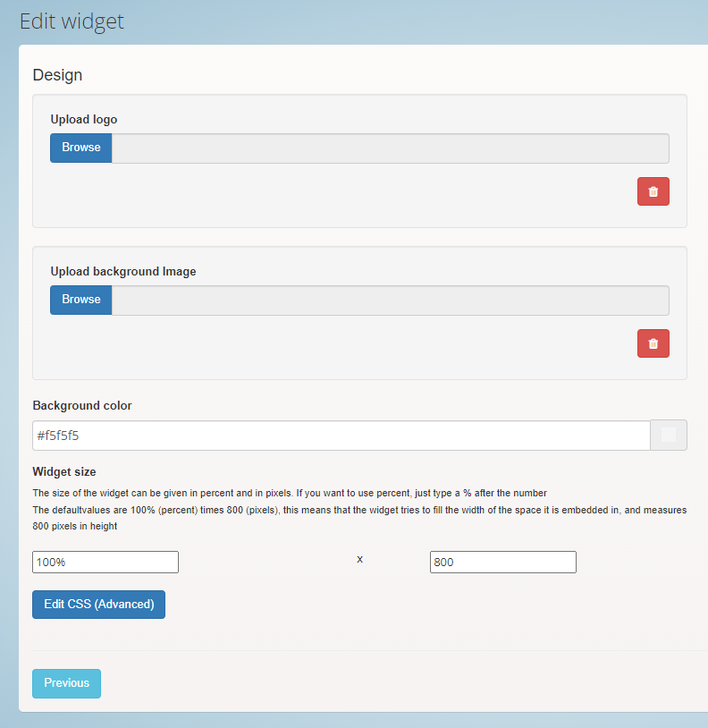Click the logo file path box
Image resolution: width=708 pixels, height=728 pixels.
pyautogui.click(x=390, y=148)
